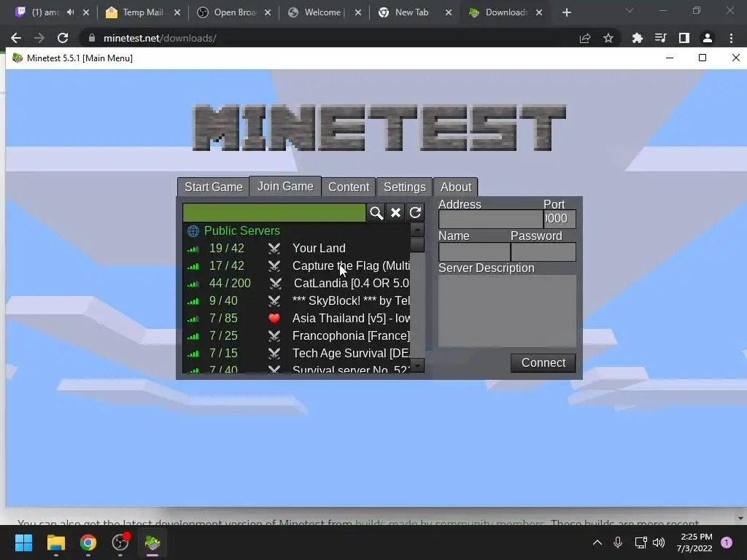Open the Chrome three-dot menu

click(731, 38)
